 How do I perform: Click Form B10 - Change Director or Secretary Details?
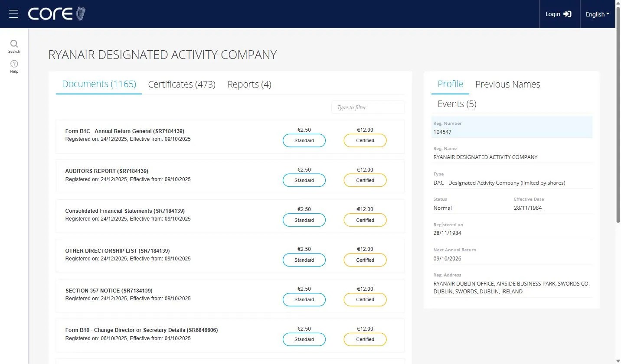[x=141, y=330]
